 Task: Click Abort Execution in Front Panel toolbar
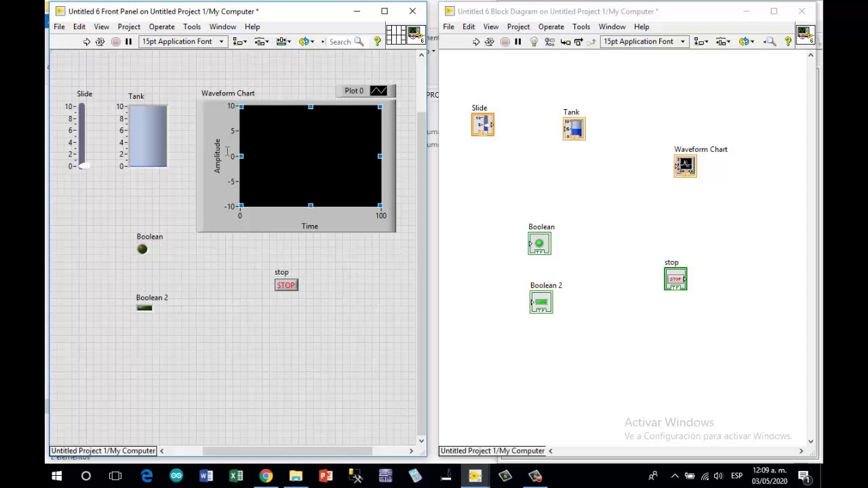115,42
